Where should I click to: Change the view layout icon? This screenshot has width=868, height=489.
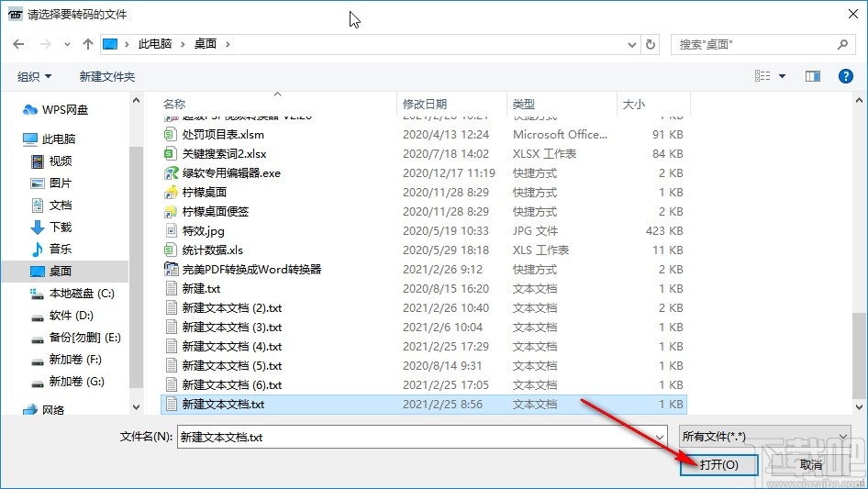(x=762, y=76)
